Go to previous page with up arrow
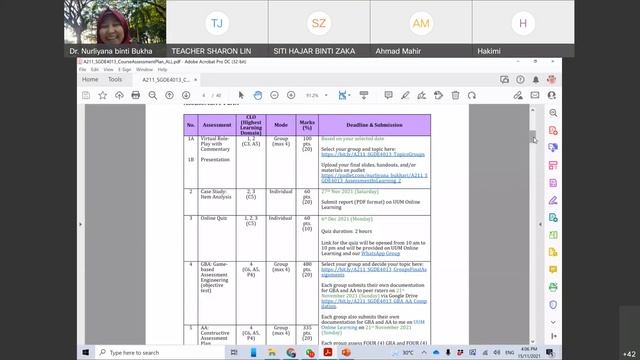The width and height of the screenshot is (640, 360). coord(169,96)
